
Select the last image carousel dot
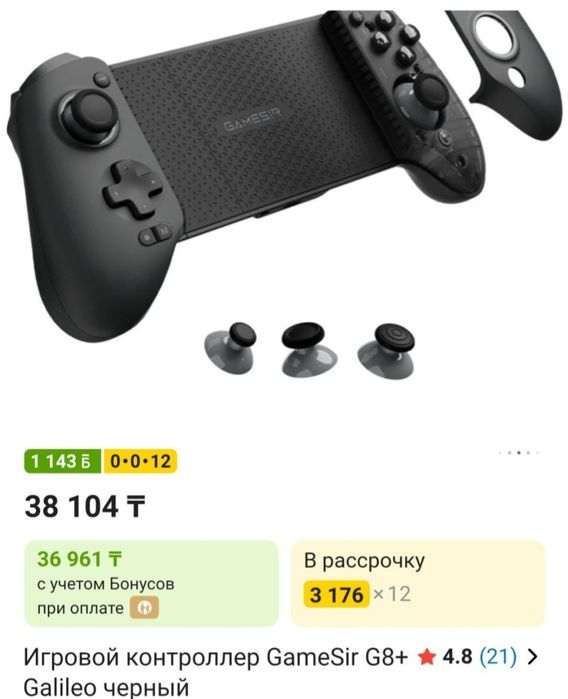(537, 453)
